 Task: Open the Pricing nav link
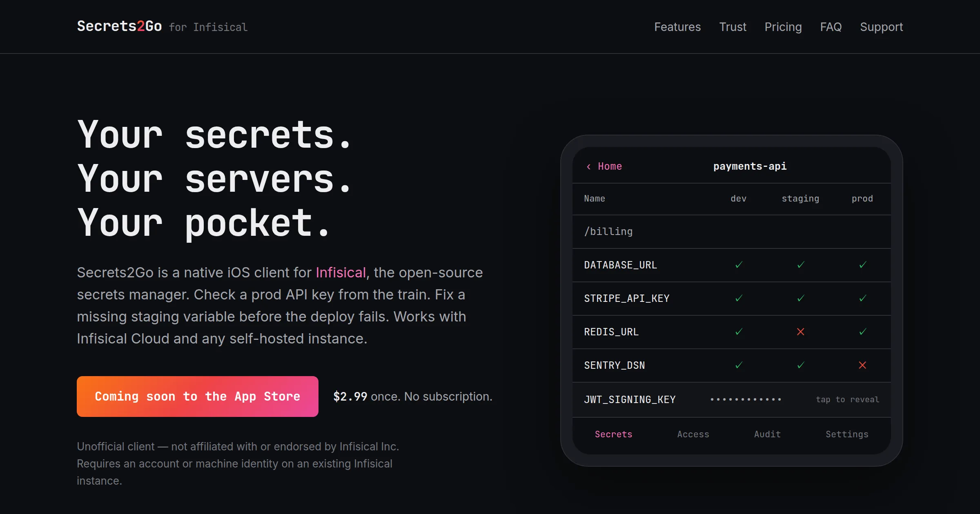[783, 27]
